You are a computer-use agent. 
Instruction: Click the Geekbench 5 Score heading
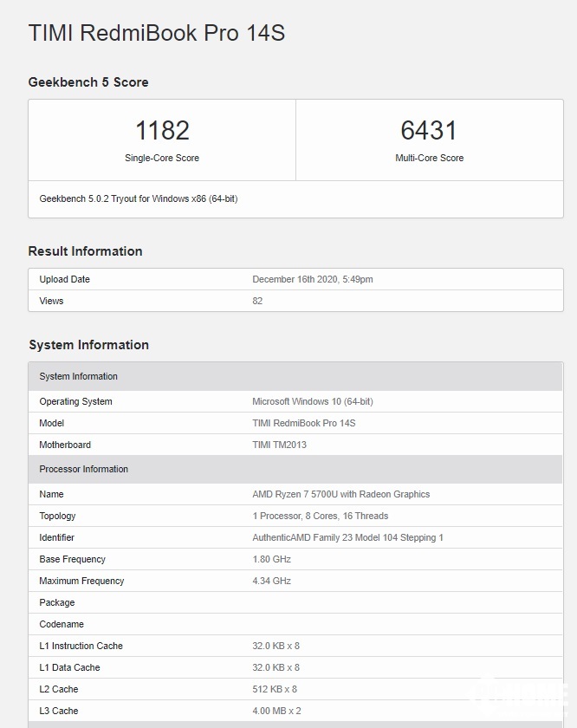[x=88, y=82]
